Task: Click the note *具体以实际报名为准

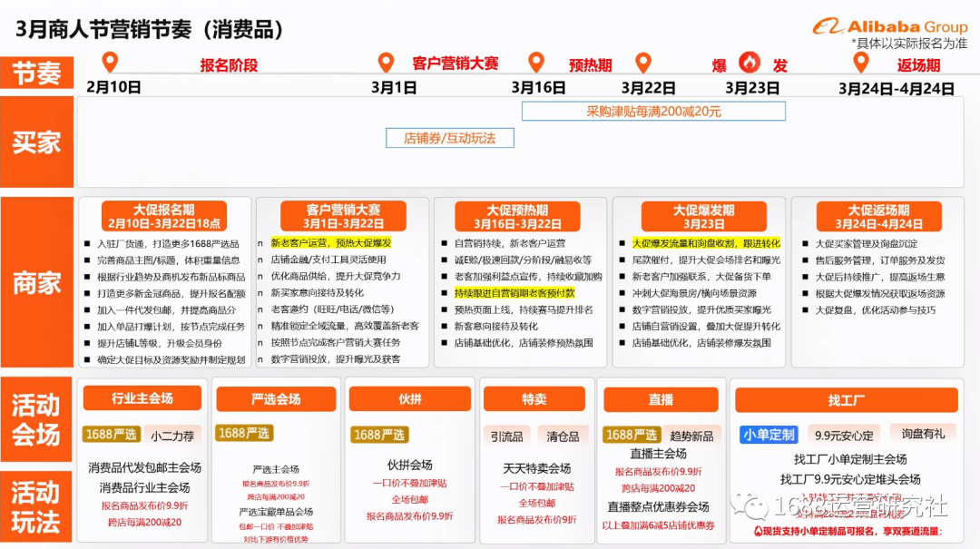Action: point(909,44)
